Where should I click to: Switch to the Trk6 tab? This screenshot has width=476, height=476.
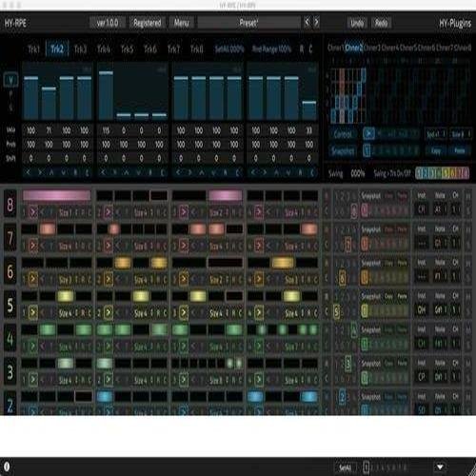(x=150, y=49)
